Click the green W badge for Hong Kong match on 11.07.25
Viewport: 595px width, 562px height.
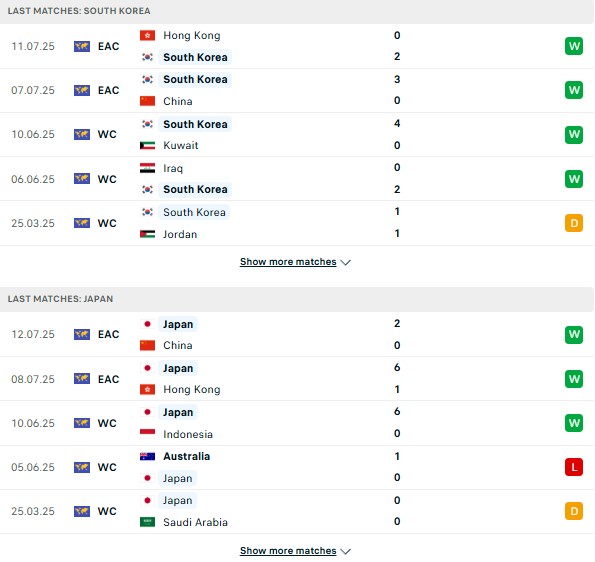click(574, 46)
